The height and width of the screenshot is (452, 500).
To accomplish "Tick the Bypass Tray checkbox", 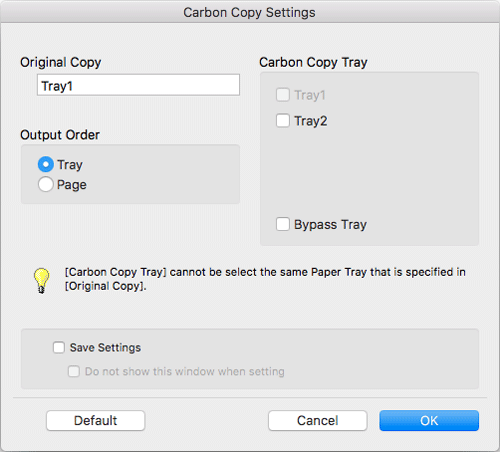I will tap(283, 224).
